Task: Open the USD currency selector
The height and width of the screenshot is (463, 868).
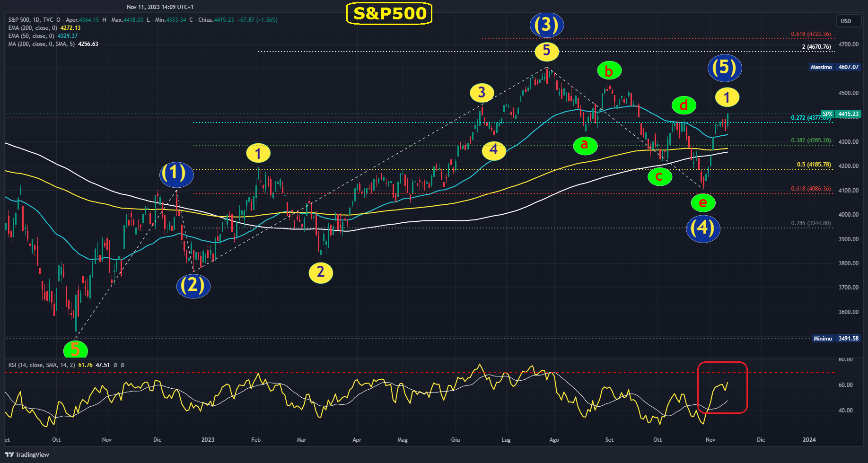Action: 849,21
